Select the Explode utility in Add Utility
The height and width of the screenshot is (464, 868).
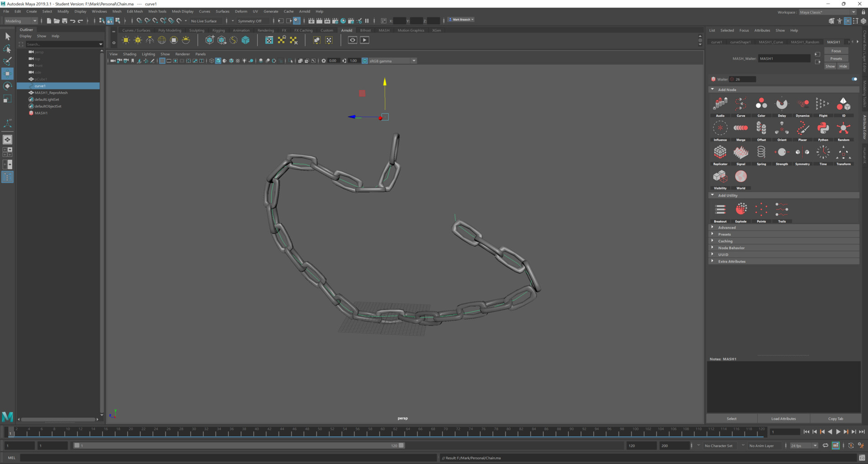[741, 210]
